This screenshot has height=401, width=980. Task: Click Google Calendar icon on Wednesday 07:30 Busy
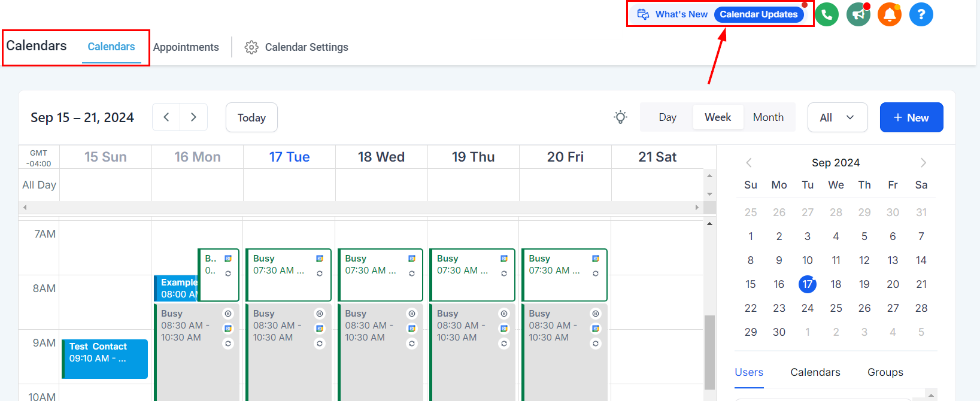(x=412, y=259)
